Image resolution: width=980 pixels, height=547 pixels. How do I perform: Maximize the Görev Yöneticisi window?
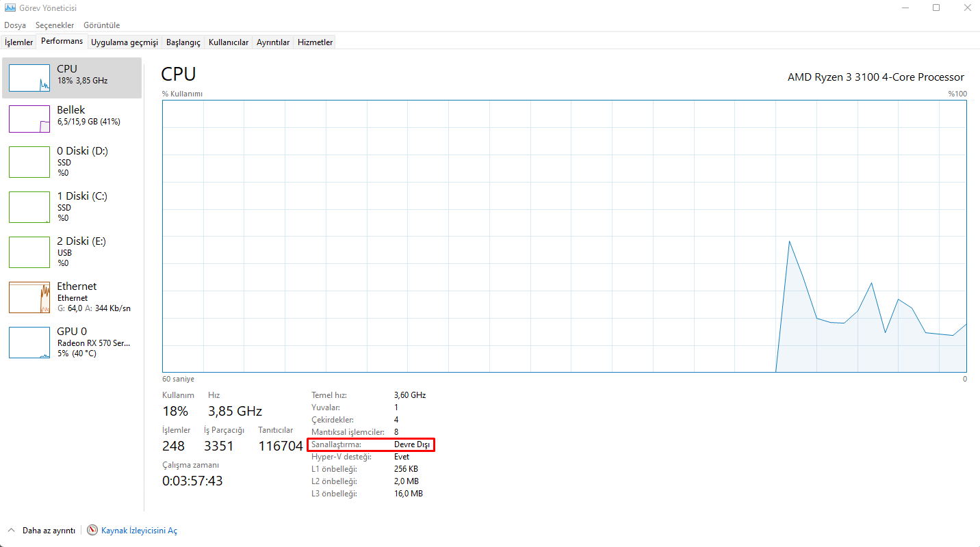[x=936, y=8]
